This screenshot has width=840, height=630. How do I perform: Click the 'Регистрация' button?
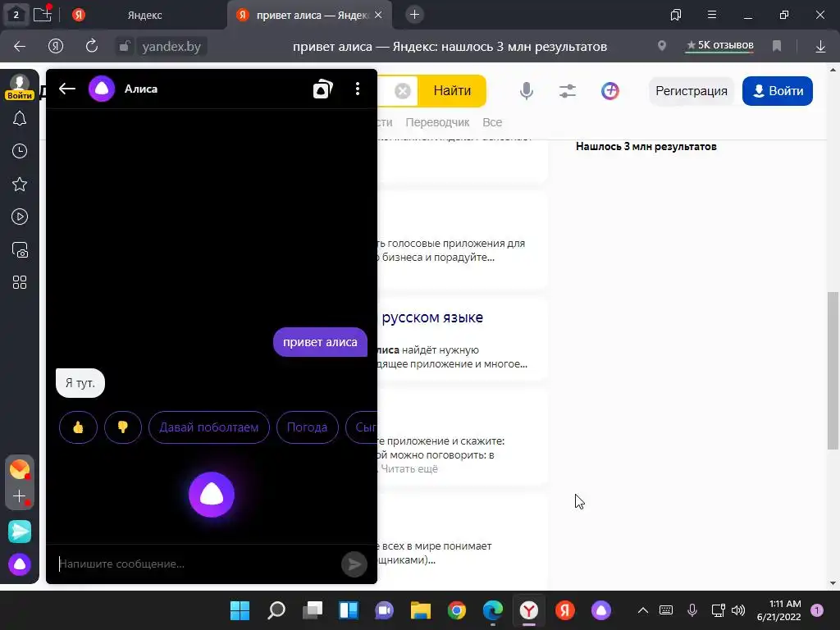click(x=691, y=90)
